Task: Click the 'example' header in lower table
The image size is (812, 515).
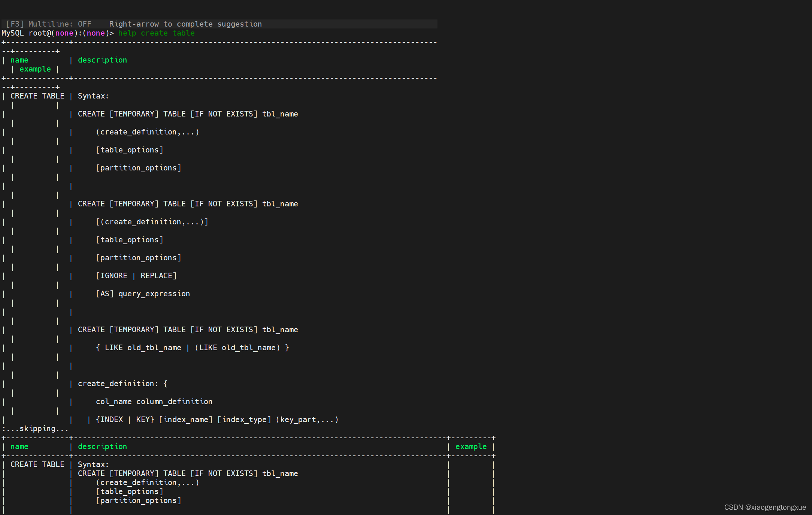Action: (x=471, y=446)
